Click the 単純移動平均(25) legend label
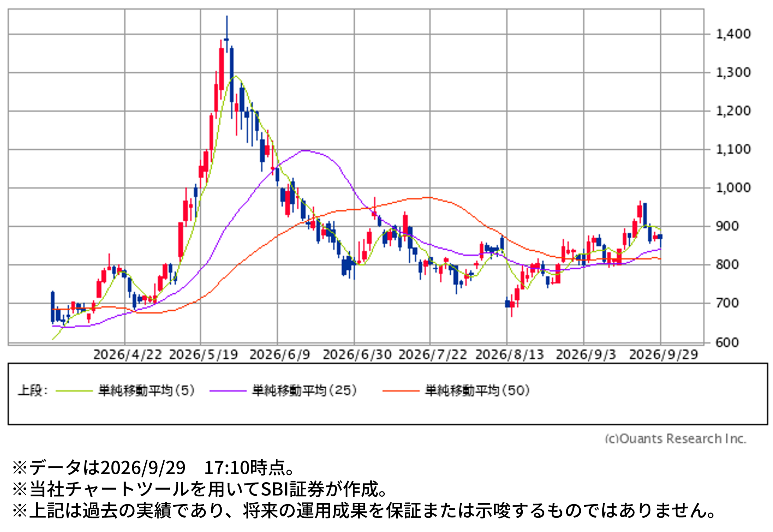 304,391
